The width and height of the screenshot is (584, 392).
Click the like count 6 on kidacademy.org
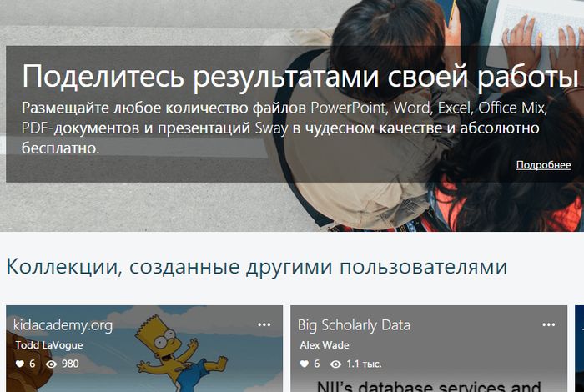[x=33, y=364]
